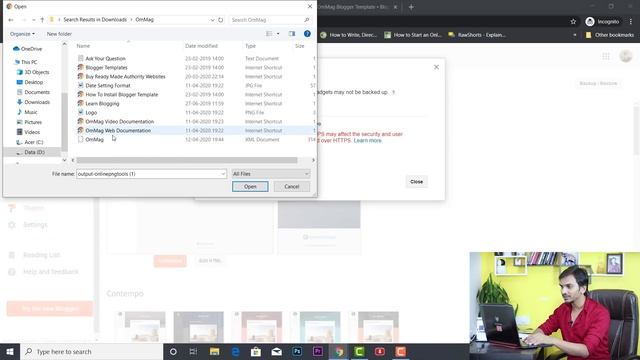This screenshot has width=640, height=360.
Task: Open the Chrome three-dot menu
Action: pyautogui.click(x=631, y=22)
